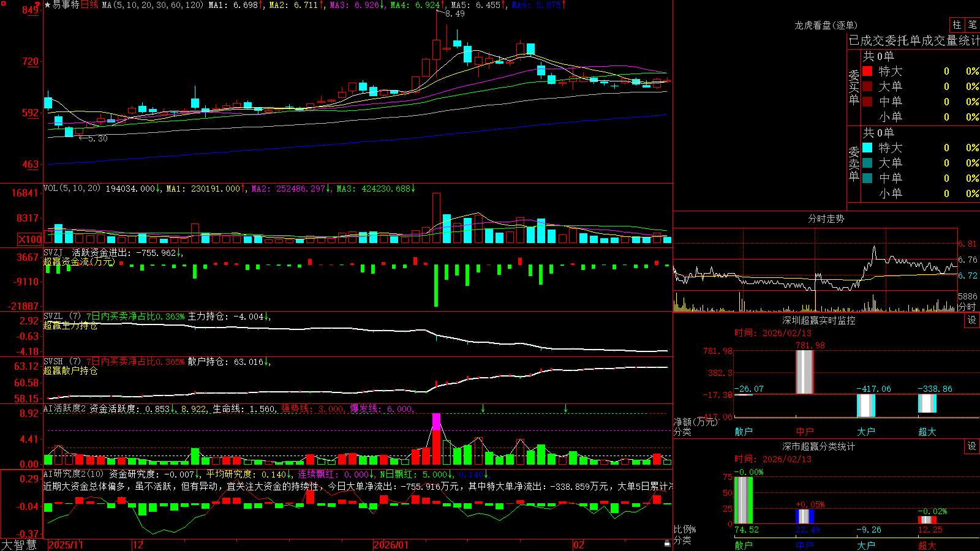Click the 超赢资金流(万元) label
The height and width of the screenshot is (551, 980).
coord(79,261)
